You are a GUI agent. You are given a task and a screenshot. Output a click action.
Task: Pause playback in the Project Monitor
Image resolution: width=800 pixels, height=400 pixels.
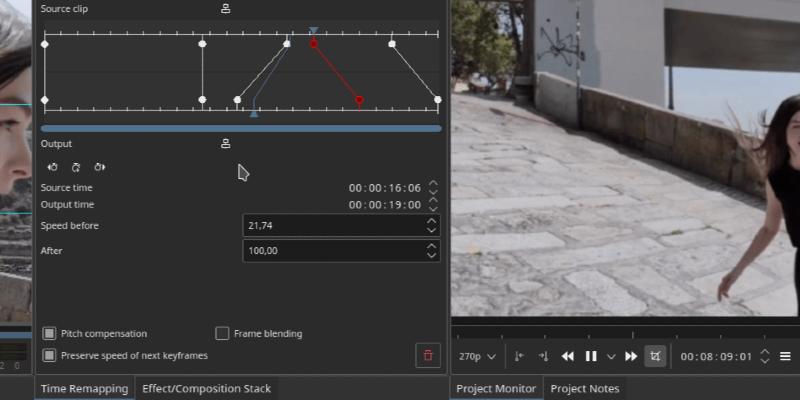coord(591,356)
